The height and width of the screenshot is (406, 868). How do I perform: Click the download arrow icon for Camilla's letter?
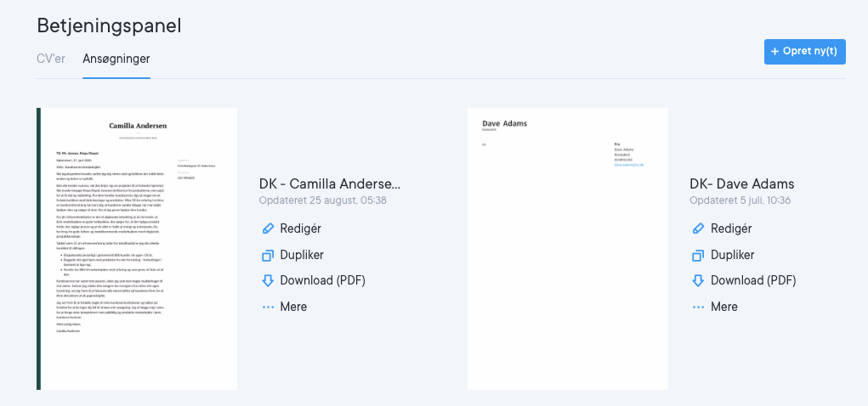coord(268,280)
